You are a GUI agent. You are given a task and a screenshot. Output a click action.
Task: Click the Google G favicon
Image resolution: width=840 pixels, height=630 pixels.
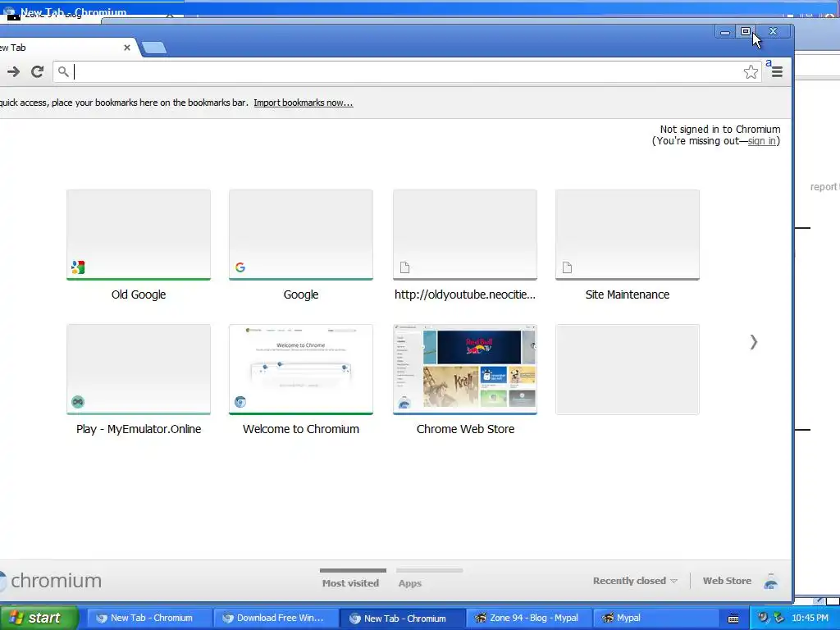(x=240, y=267)
